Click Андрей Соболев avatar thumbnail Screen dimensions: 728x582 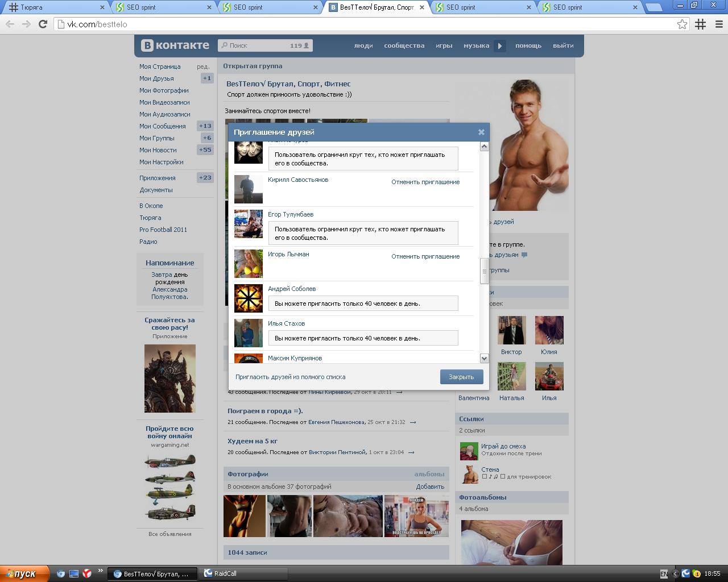(249, 298)
